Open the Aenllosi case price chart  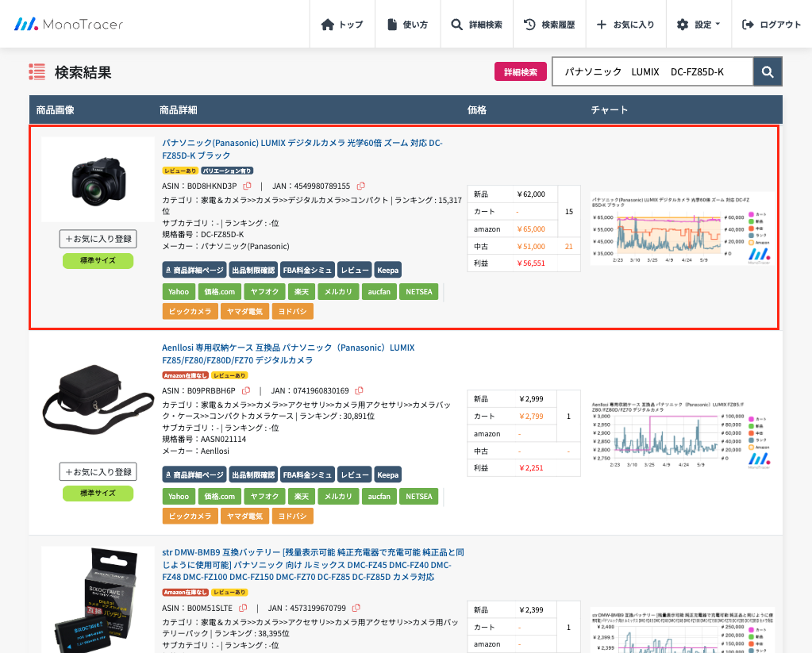682,434
